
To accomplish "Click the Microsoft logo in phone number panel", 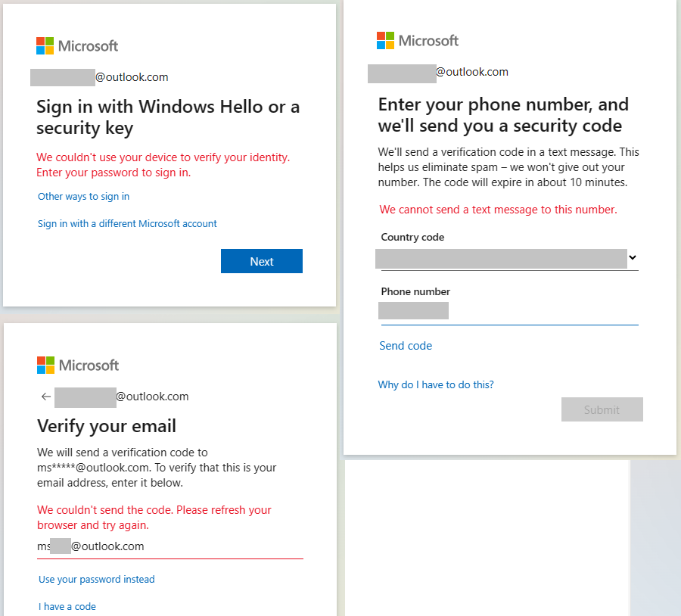I will pyautogui.click(x=418, y=40).
